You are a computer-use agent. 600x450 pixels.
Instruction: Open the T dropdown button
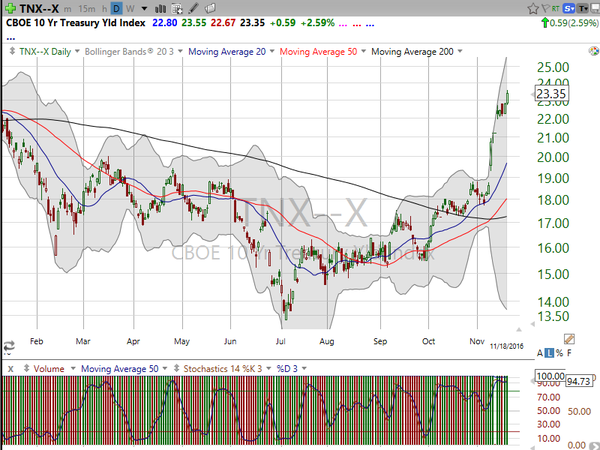pos(583,8)
